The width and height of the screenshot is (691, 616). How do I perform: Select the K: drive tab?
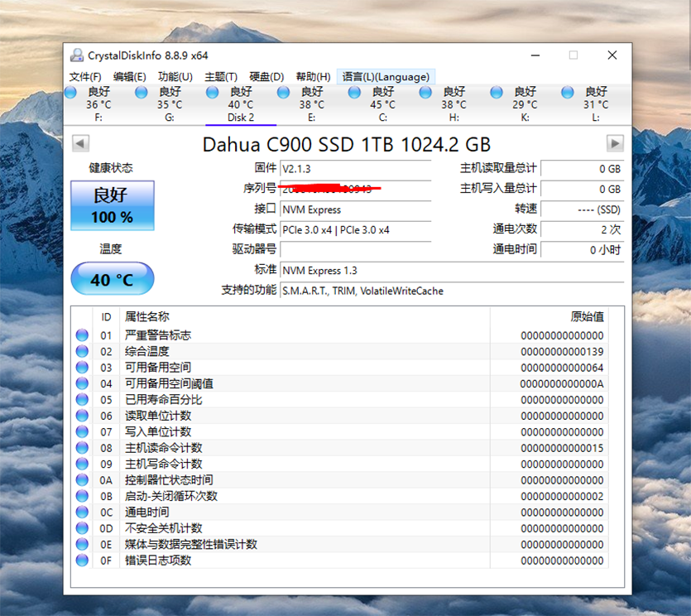click(525, 104)
